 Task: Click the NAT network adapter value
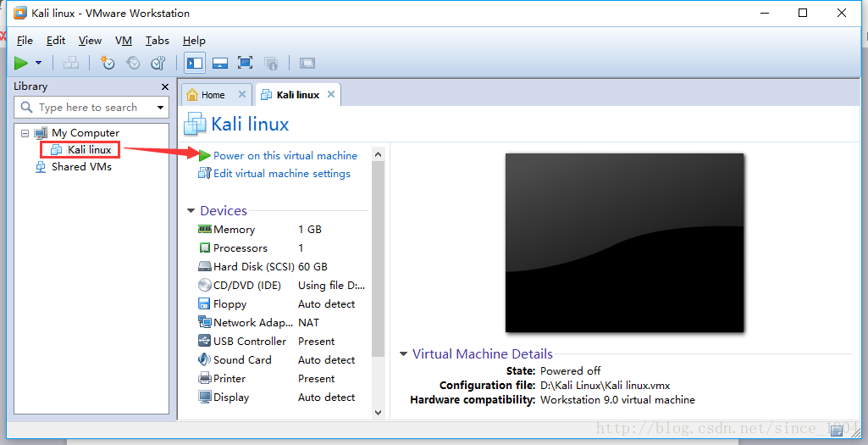point(308,323)
